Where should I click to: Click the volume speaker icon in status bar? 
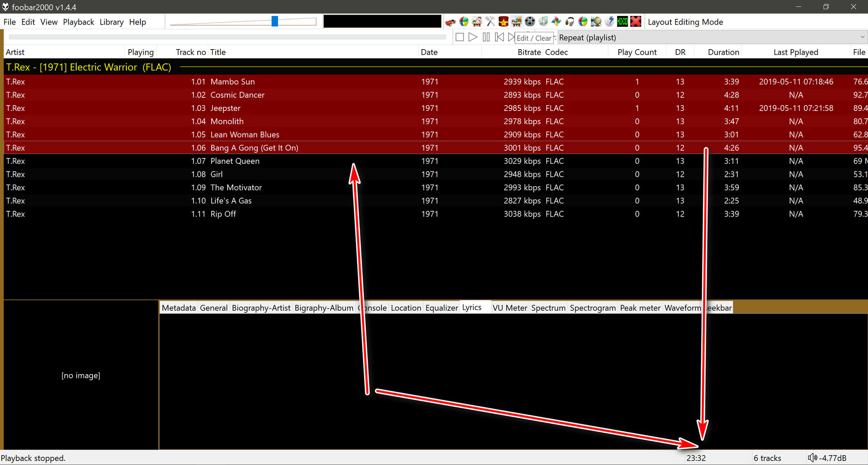point(812,458)
